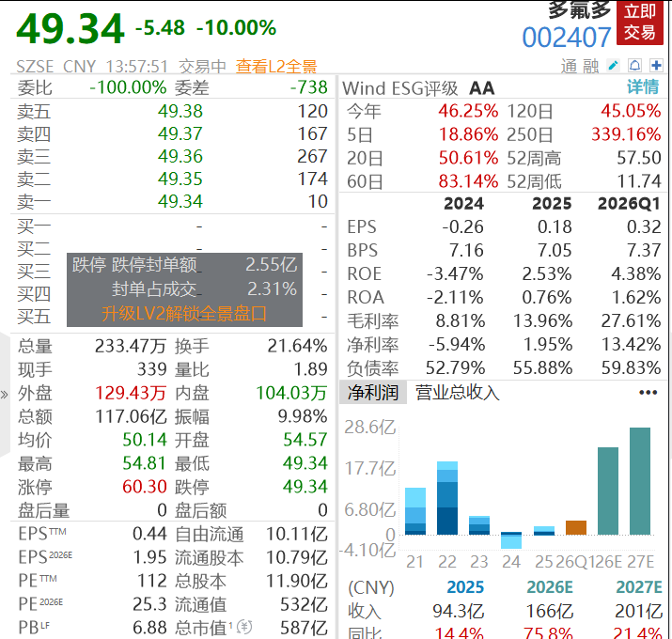Click the stock code 002407
The image size is (672, 639).
click(x=566, y=38)
